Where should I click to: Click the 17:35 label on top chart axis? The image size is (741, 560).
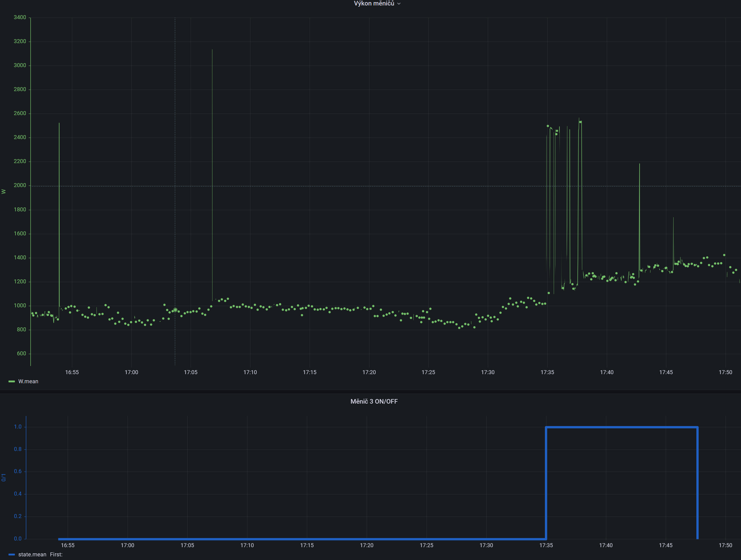(x=547, y=372)
